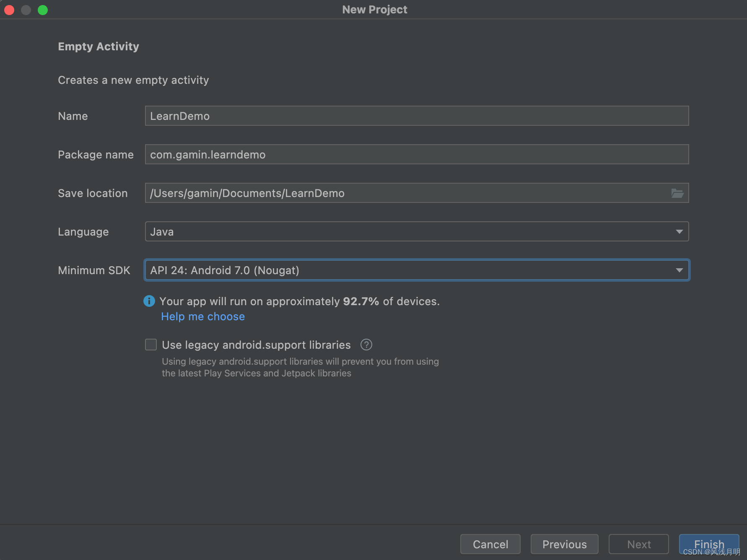Click the Name field containing LearnDemo

pyautogui.click(x=417, y=116)
